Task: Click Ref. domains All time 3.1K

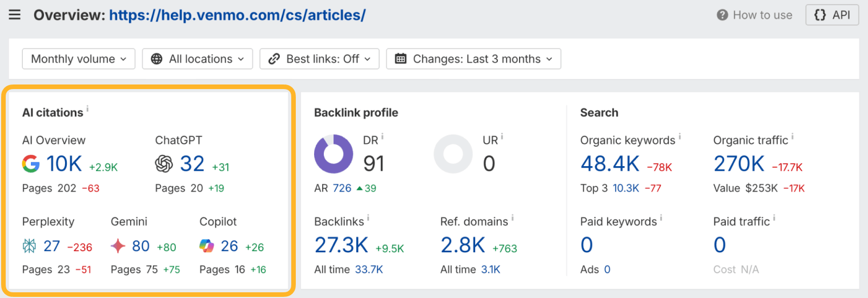Action: point(491,269)
